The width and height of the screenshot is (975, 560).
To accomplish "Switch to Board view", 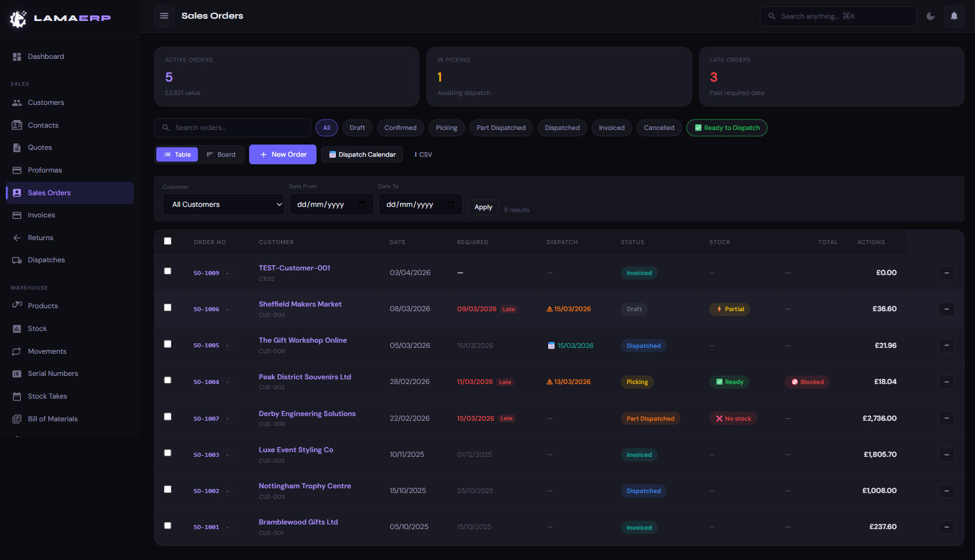I will (222, 154).
